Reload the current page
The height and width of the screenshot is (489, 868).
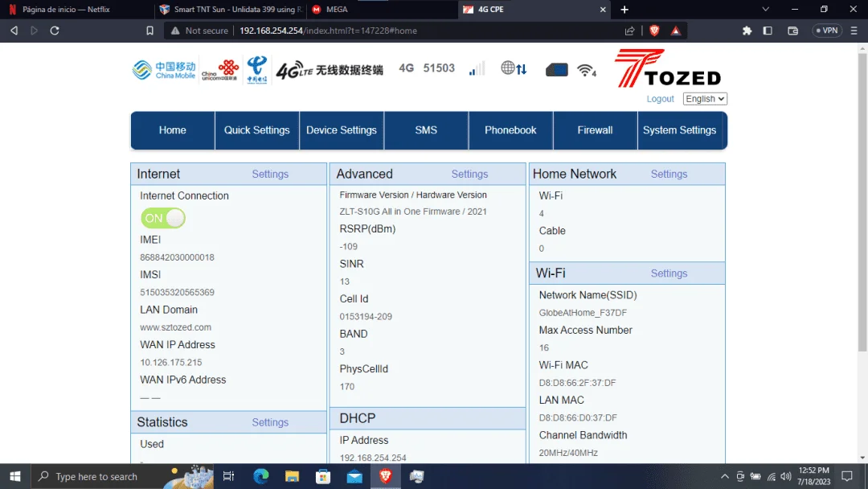point(55,31)
